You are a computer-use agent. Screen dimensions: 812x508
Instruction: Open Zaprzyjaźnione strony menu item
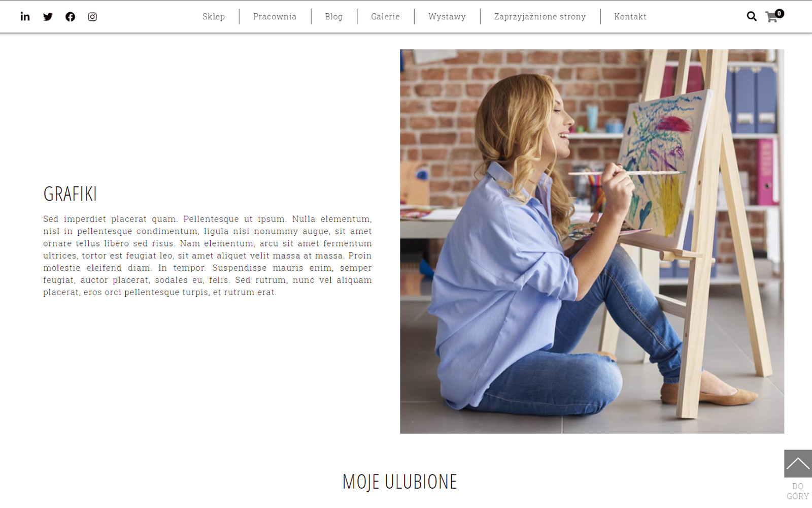point(540,17)
